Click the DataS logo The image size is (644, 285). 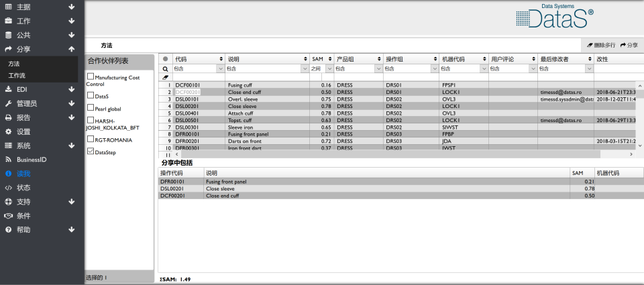(x=555, y=16)
